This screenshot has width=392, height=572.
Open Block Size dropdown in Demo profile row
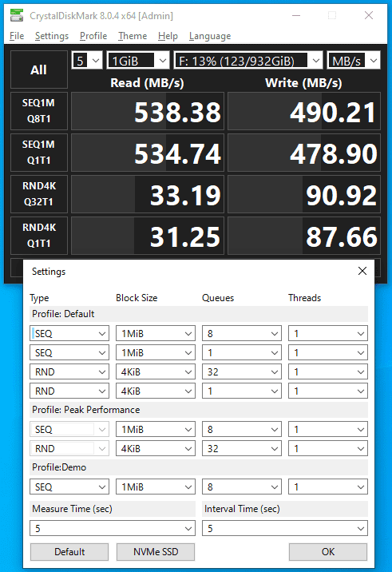156,487
